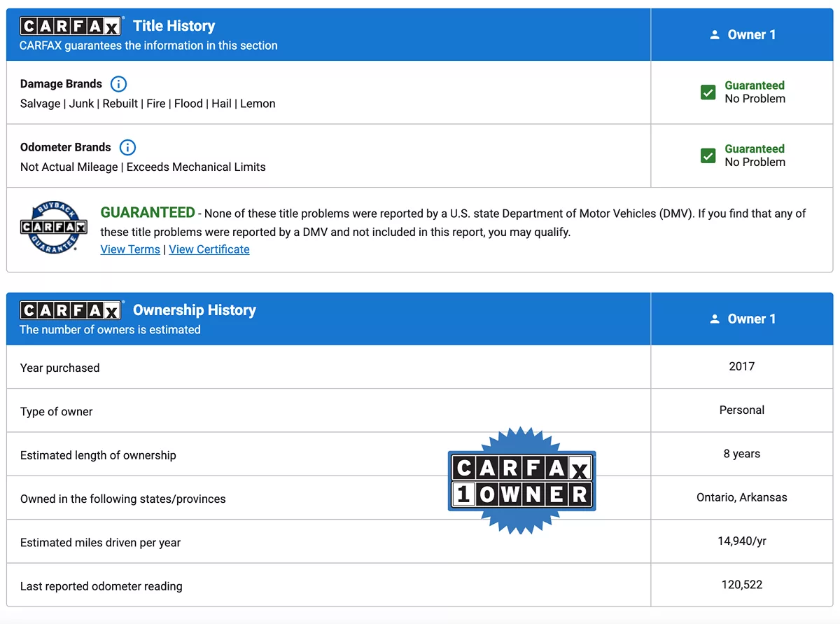Open the Damage Brands info icon
This screenshot has width=840, height=624.
tap(119, 84)
